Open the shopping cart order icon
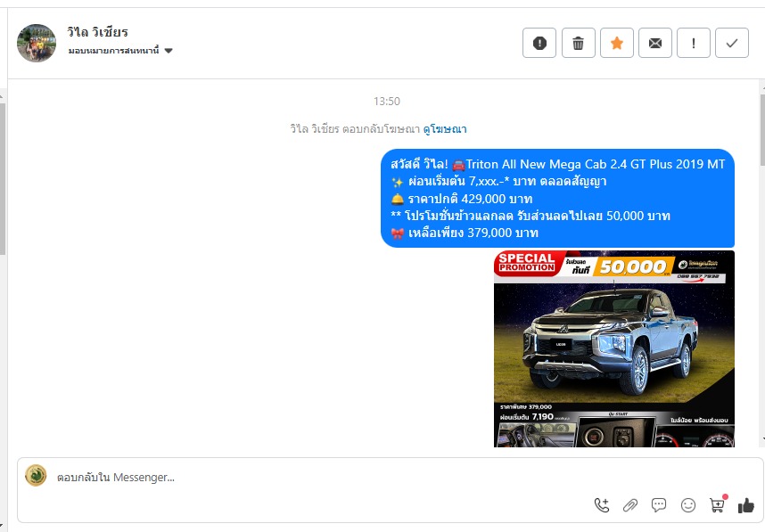The height and width of the screenshot is (532, 765). pos(717,504)
